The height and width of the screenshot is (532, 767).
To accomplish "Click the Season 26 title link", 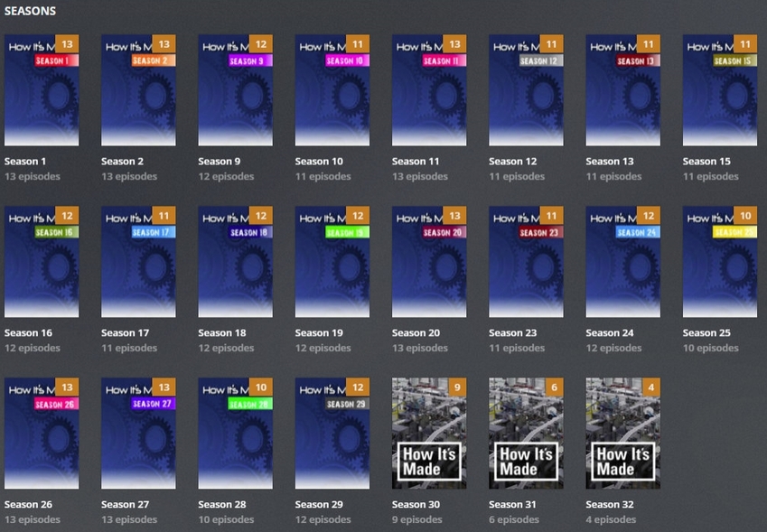I will pos(28,505).
